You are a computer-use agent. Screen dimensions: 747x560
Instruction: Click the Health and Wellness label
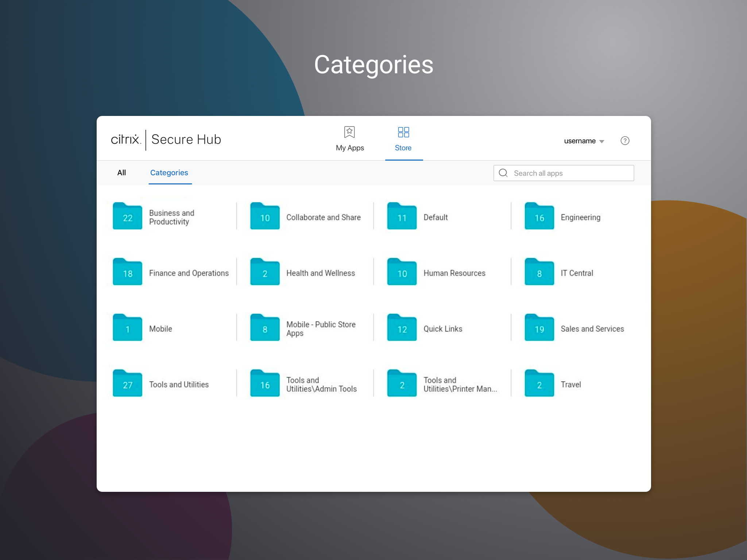coord(321,273)
